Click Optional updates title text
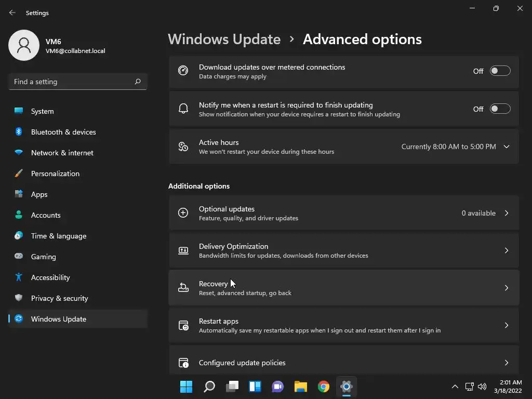532x399 pixels. tap(227, 209)
